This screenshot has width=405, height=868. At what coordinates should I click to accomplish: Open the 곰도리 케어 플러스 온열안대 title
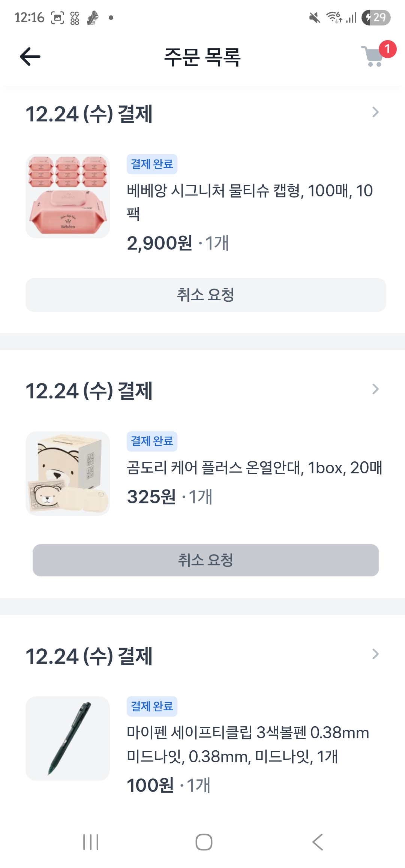pyautogui.click(x=254, y=468)
